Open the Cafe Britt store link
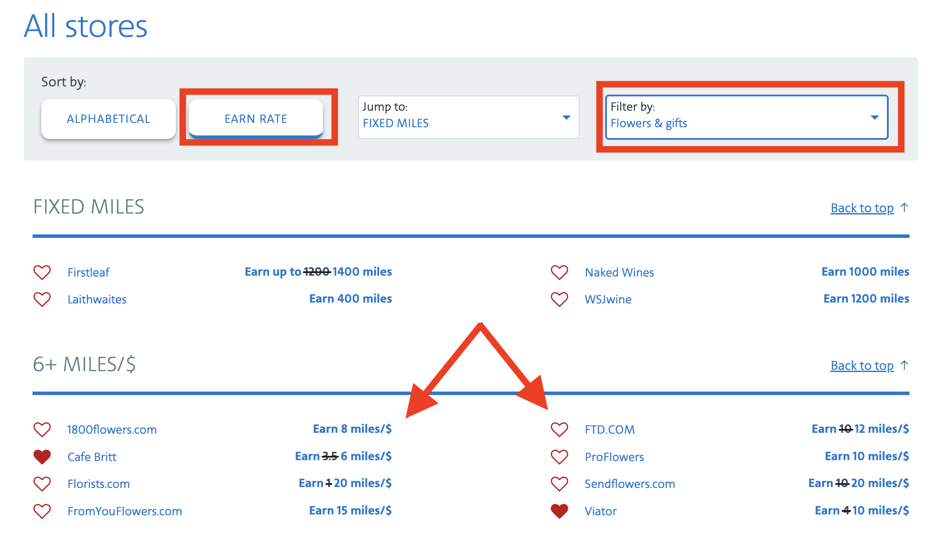Screen dimensions: 936x560 [92, 457]
